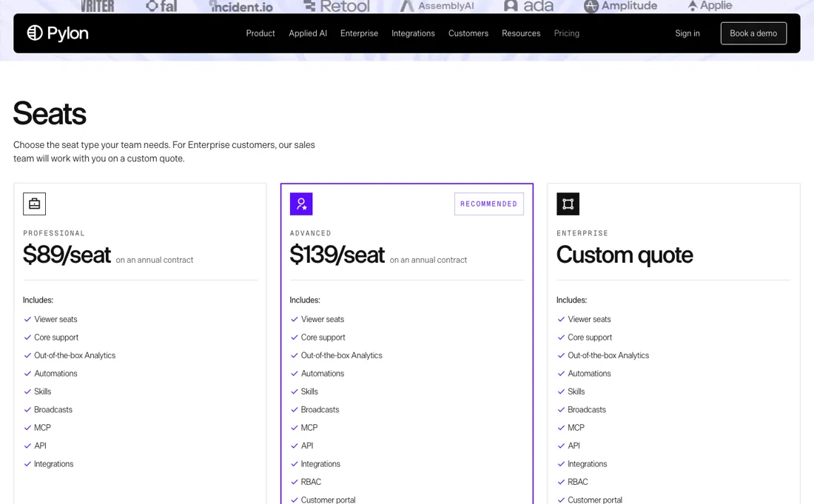Viewport: 814px width, 504px height.
Task: Open the Product menu
Action: (x=260, y=33)
